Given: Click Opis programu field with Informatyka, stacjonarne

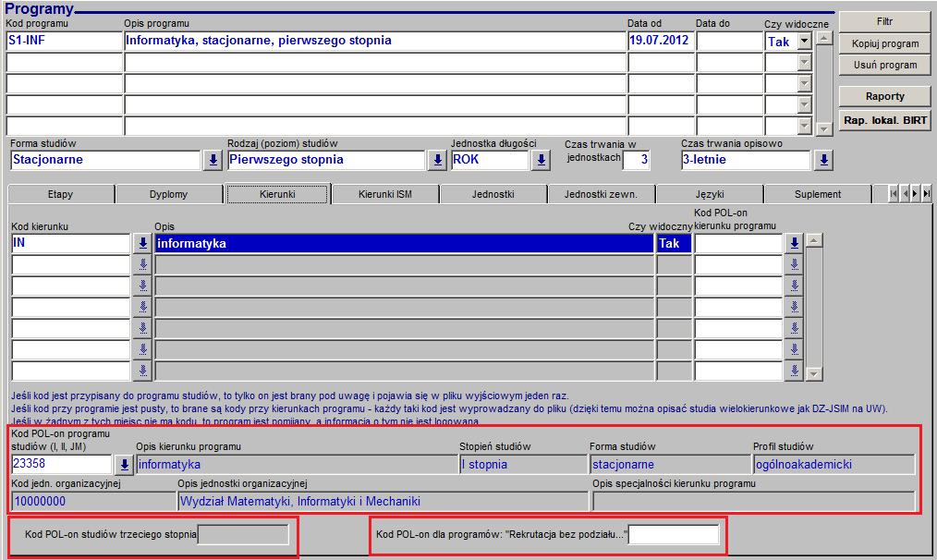Looking at the screenshot, I should click(375, 42).
